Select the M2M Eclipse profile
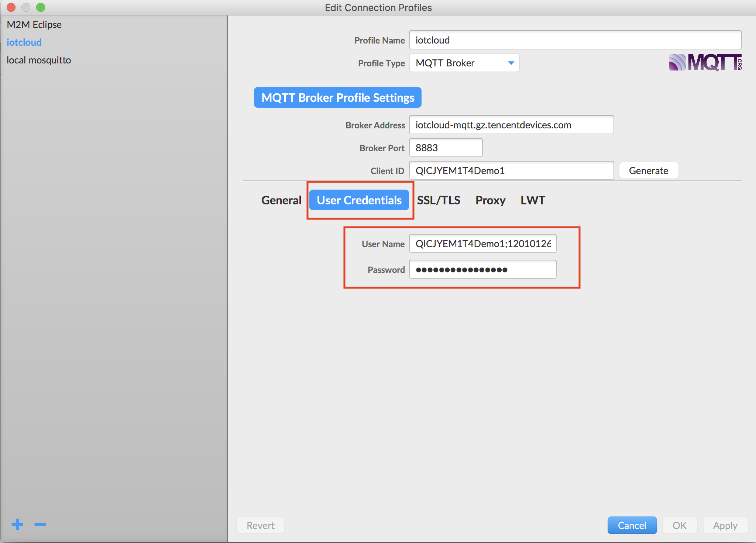The image size is (756, 543). (34, 24)
